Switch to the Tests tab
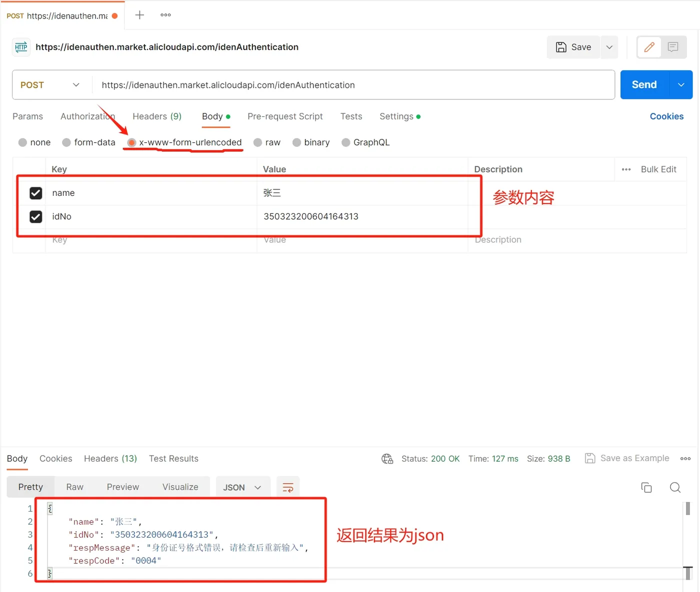This screenshot has width=700, height=592. tap(351, 116)
